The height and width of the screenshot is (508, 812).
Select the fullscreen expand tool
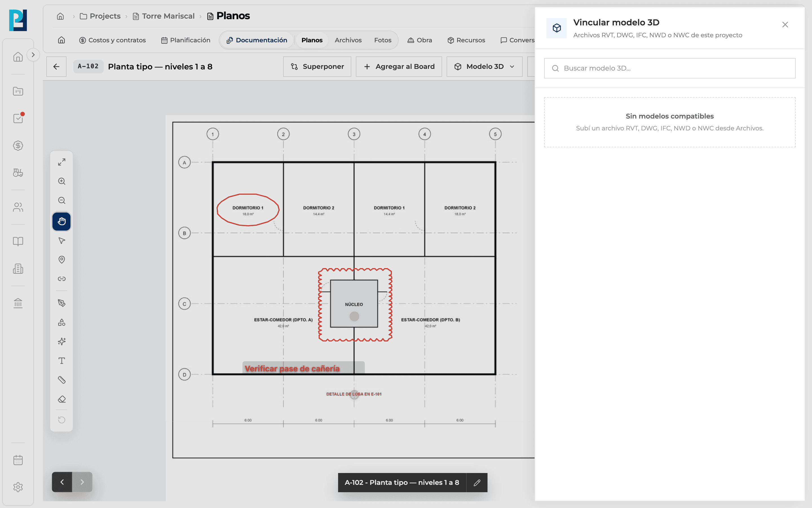pyautogui.click(x=61, y=162)
